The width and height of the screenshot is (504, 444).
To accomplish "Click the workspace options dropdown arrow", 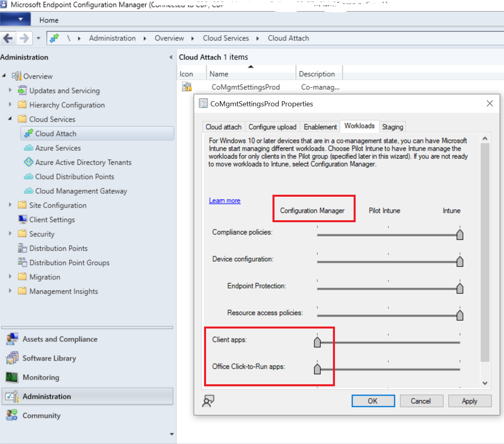I will pos(171,434).
